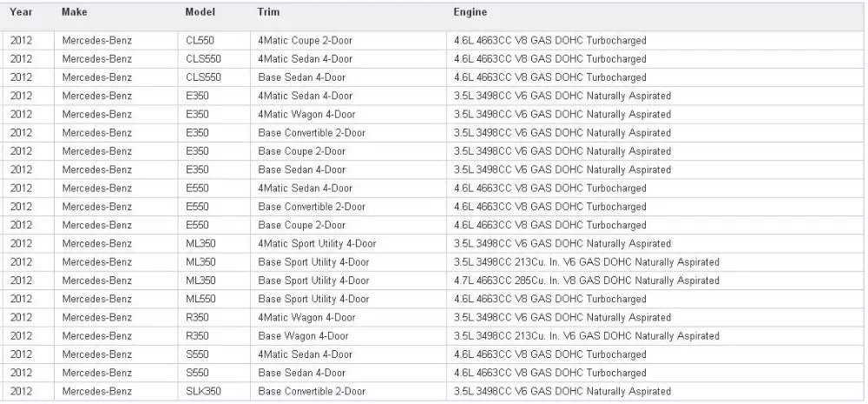Click the Make column header
The height and width of the screenshot is (404, 868).
(x=75, y=13)
